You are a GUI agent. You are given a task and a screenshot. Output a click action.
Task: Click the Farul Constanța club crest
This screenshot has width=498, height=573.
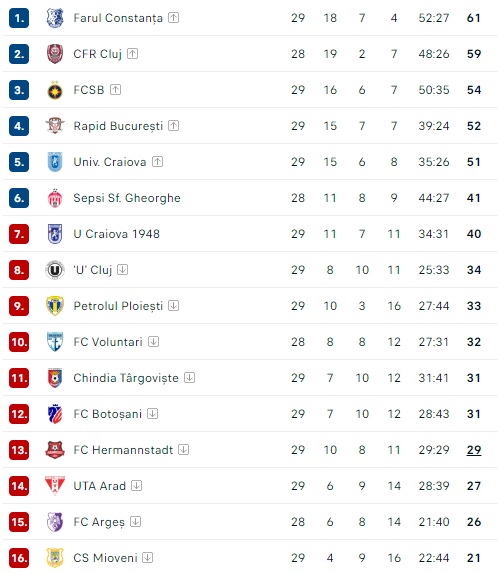tap(55, 18)
